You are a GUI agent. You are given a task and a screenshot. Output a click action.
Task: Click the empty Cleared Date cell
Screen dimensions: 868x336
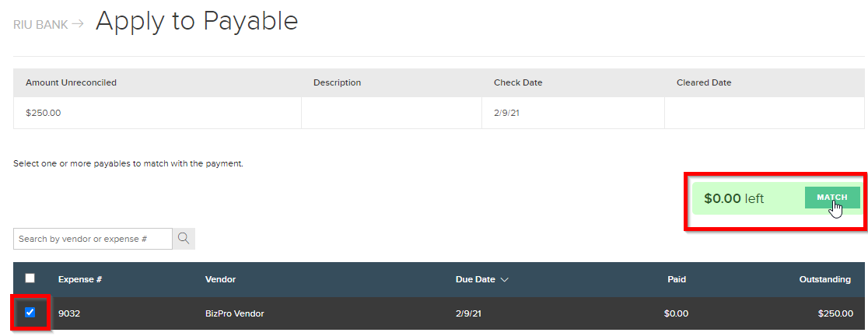tap(764, 113)
